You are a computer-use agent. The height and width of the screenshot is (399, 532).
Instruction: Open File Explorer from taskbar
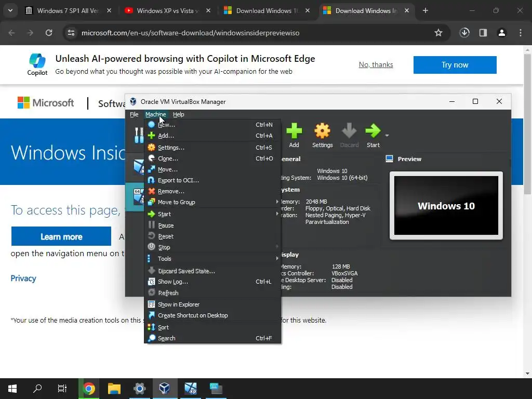tap(114, 389)
